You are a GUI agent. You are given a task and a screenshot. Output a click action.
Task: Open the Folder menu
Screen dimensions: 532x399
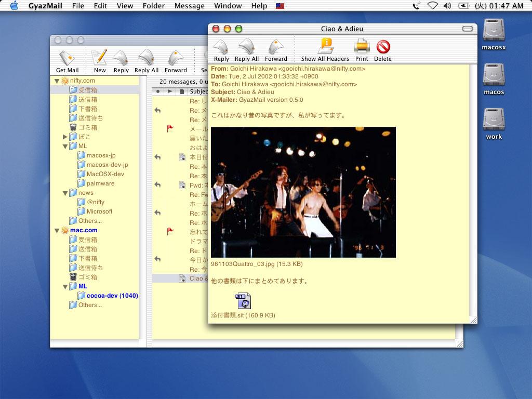pyautogui.click(x=154, y=6)
